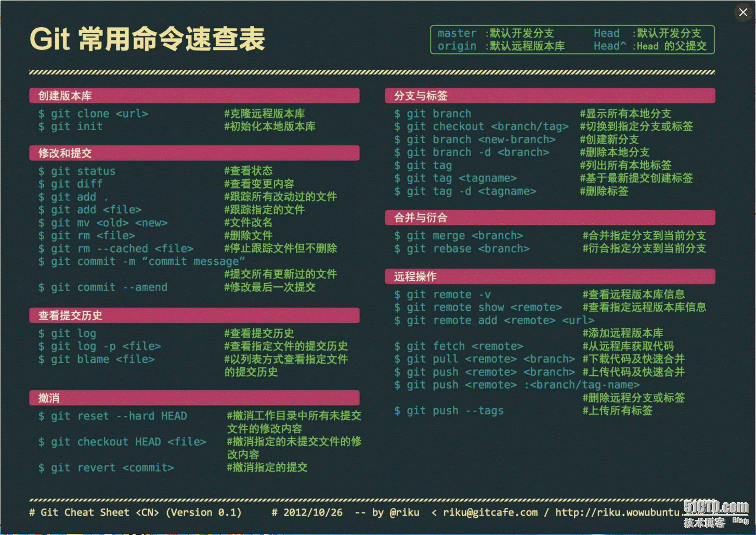Click the 'git rm <file>' command
This screenshot has height=535, width=756.
coord(87,236)
